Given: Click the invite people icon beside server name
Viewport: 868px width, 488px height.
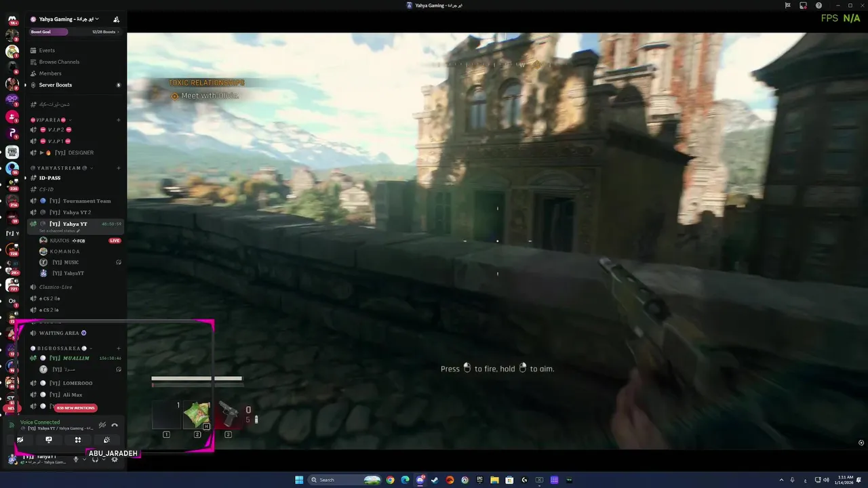Looking at the screenshot, I should click(x=116, y=19).
